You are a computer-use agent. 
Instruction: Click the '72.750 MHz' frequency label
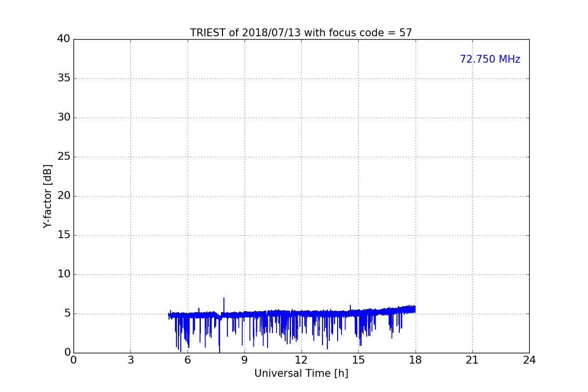pos(490,59)
